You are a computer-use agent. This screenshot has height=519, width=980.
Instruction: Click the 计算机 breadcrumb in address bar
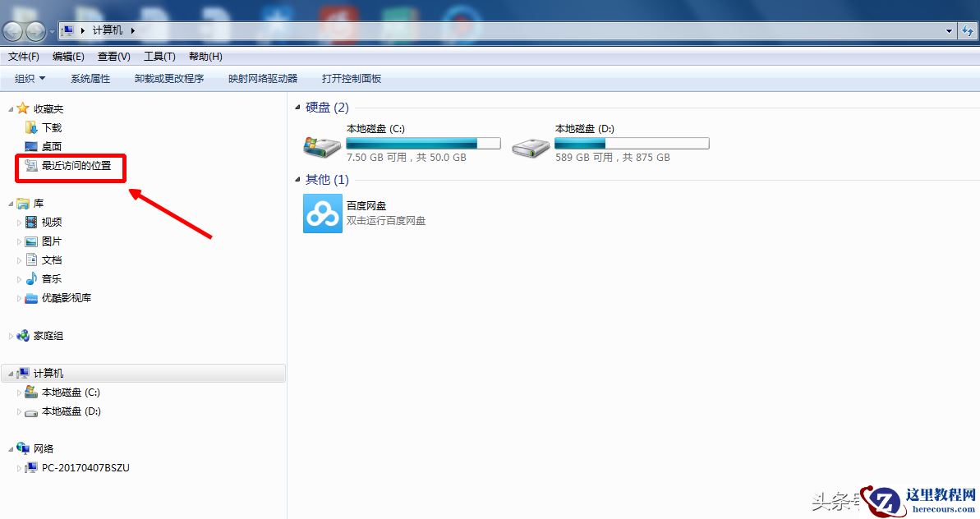pos(108,30)
